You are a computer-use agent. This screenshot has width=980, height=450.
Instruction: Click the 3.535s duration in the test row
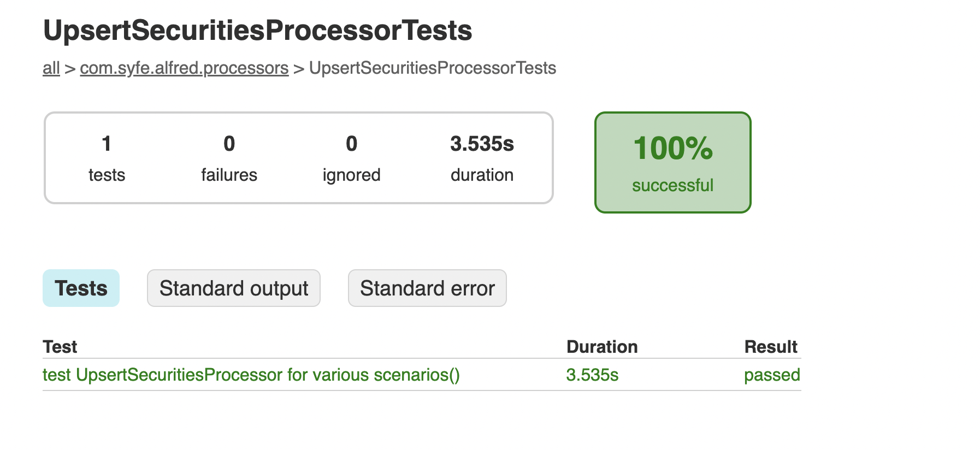[592, 375]
